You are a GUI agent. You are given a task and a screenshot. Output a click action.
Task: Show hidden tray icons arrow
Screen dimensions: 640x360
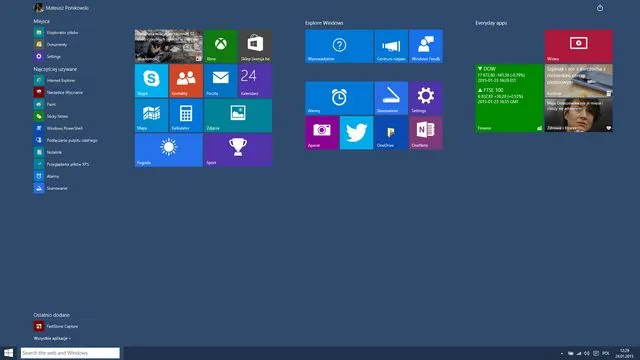(x=562, y=353)
